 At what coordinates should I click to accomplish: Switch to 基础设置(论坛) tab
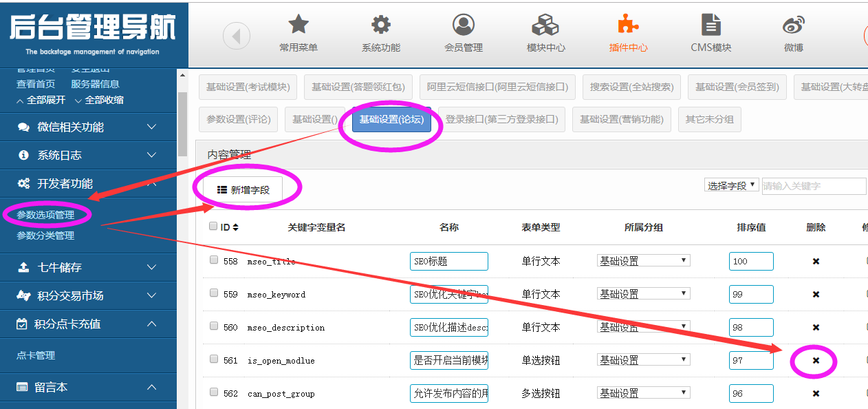click(391, 119)
